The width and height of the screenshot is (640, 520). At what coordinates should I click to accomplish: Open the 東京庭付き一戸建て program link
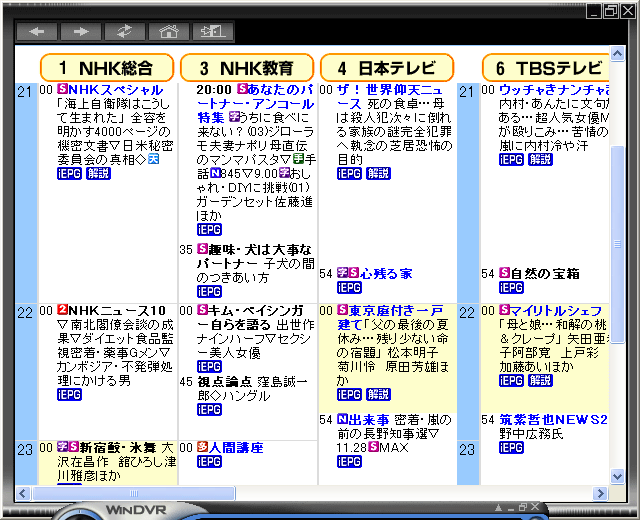(x=390, y=318)
